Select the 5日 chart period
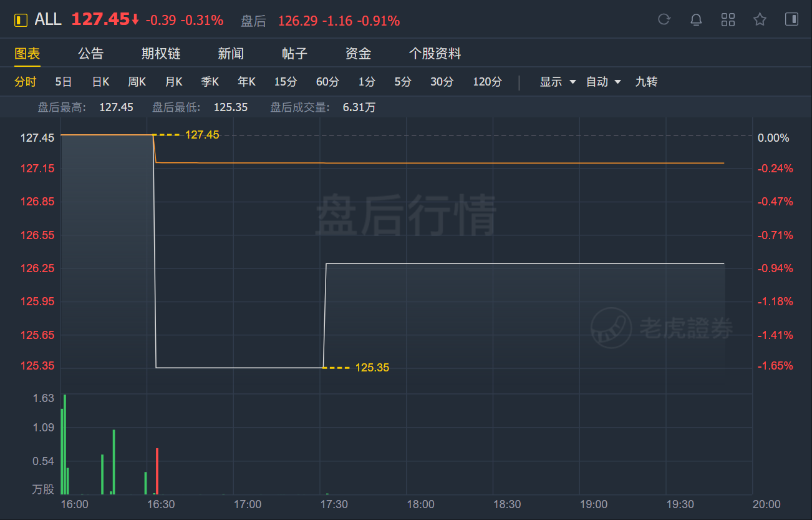The image size is (812, 520). 64,82
